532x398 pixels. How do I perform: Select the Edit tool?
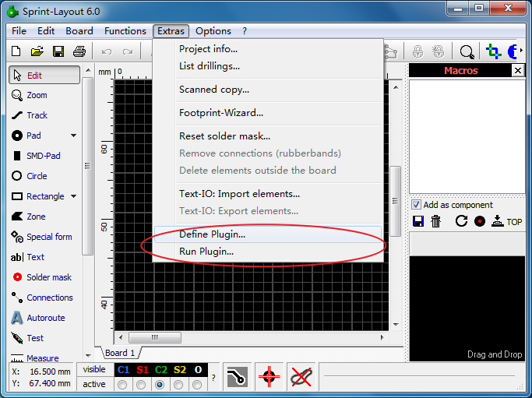coord(44,75)
